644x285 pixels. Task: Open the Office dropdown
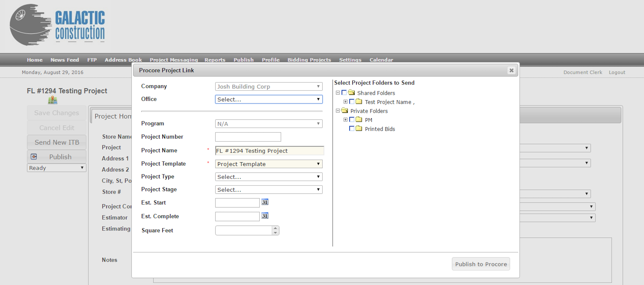point(269,99)
